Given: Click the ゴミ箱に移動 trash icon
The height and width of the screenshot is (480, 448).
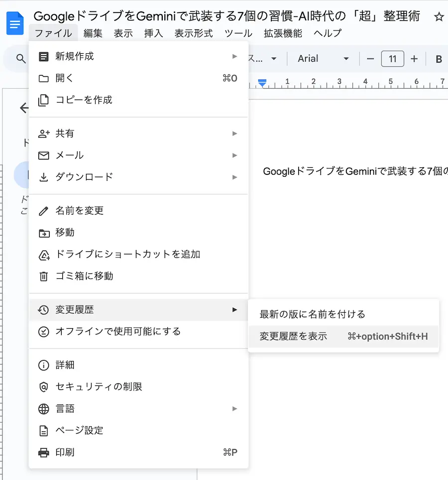Looking at the screenshot, I should coord(45,276).
